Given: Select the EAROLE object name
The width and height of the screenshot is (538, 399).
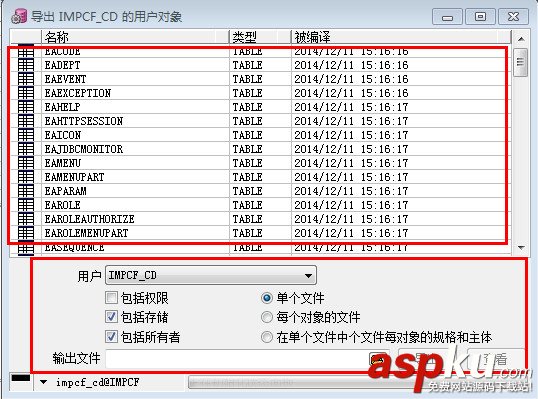Looking at the screenshot, I should point(62,205).
